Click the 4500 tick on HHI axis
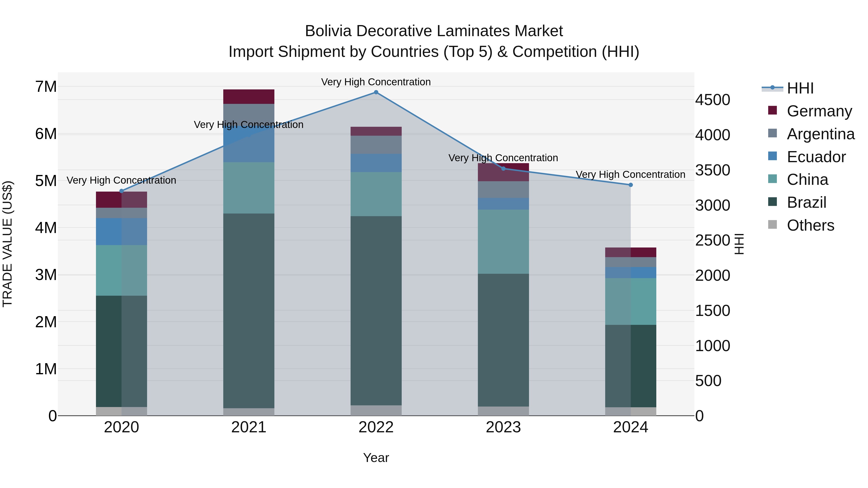Viewport: 868px width, 488px height. tap(713, 100)
